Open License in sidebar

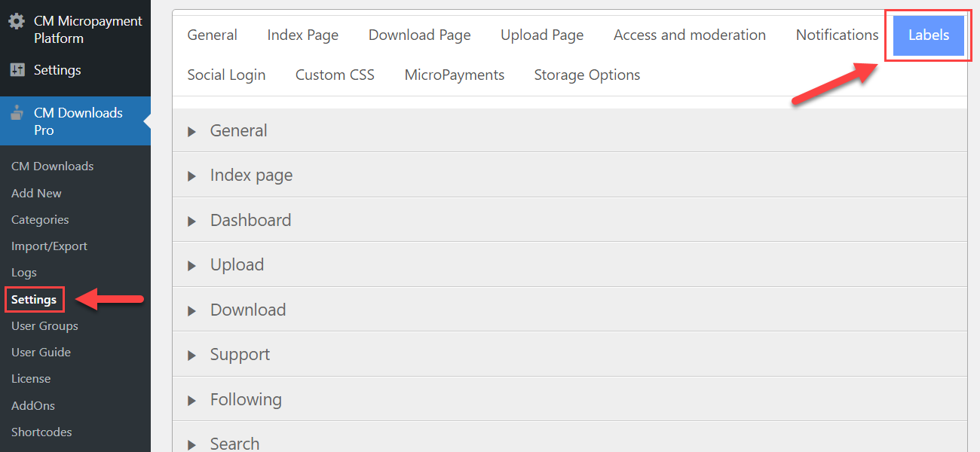click(x=31, y=379)
